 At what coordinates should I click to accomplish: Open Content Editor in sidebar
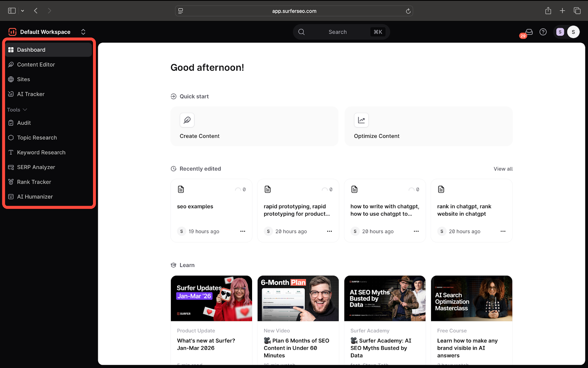(36, 65)
